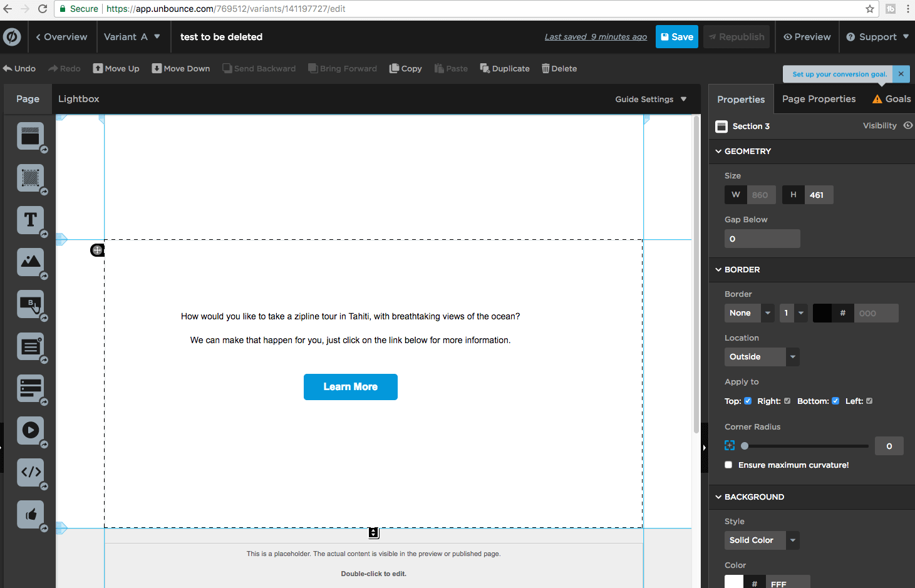Toggle the Top border checkbox
The width and height of the screenshot is (915, 588).
tap(748, 401)
